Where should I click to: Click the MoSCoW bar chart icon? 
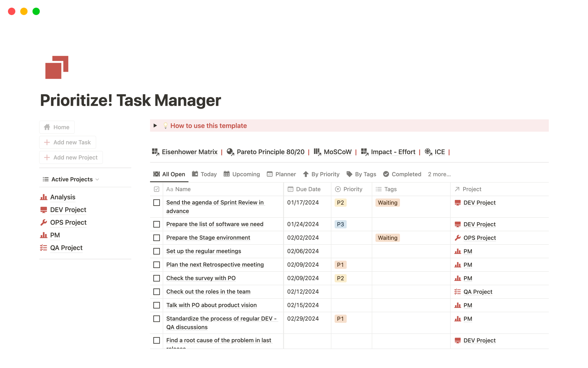pos(317,152)
